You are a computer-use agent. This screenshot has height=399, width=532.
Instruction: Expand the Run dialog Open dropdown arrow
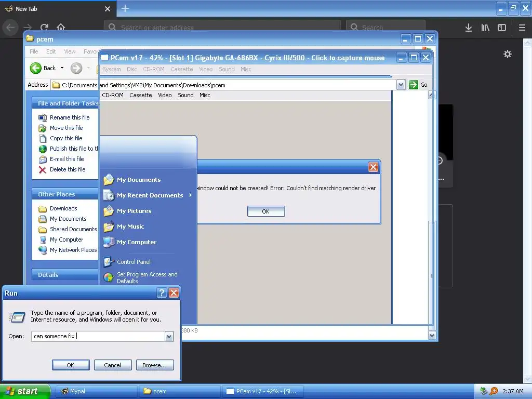(169, 336)
